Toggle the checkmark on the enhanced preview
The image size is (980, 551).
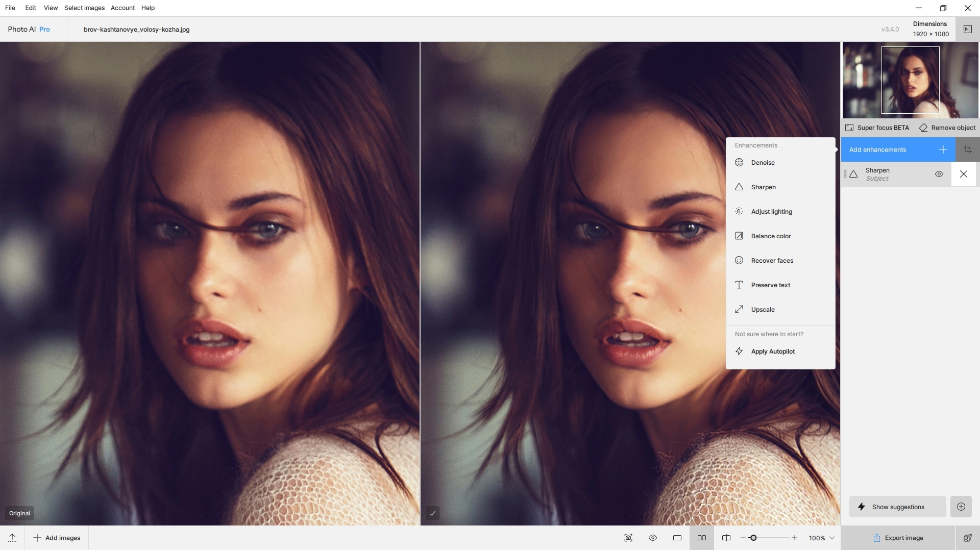pos(432,513)
